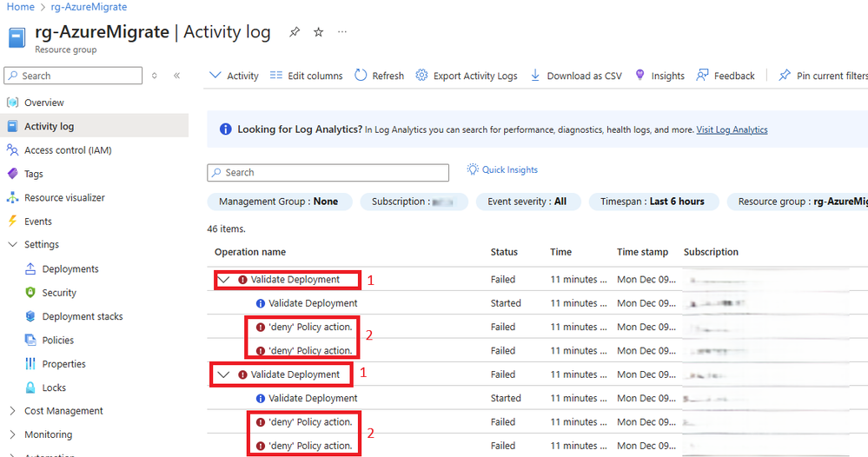This screenshot has height=457, width=868.
Task: Click the Edit columns icon
Action: 276,76
